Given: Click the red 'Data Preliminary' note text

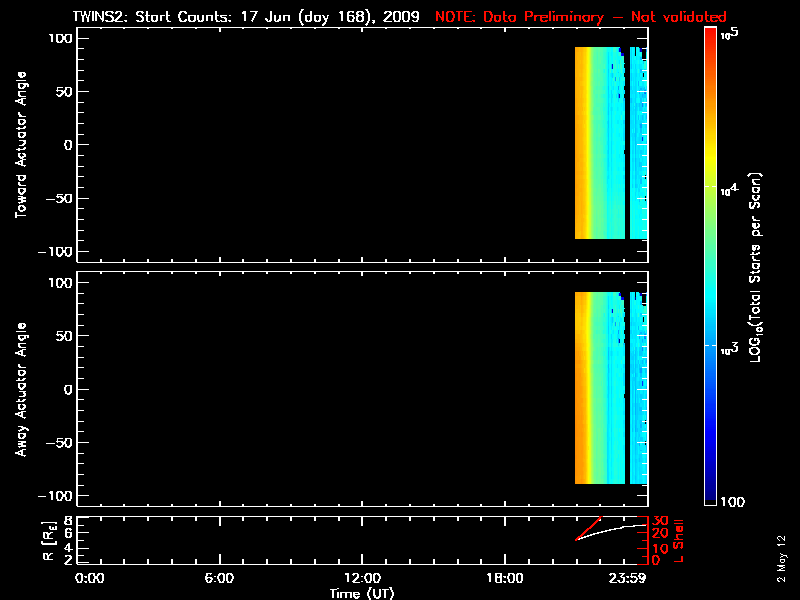Looking at the screenshot, I should pyautogui.click(x=580, y=17).
